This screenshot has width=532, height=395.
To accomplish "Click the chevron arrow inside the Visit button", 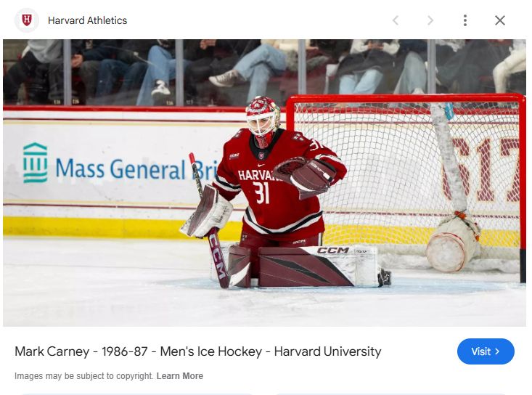I will pyautogui.click(x=497, y=351).
